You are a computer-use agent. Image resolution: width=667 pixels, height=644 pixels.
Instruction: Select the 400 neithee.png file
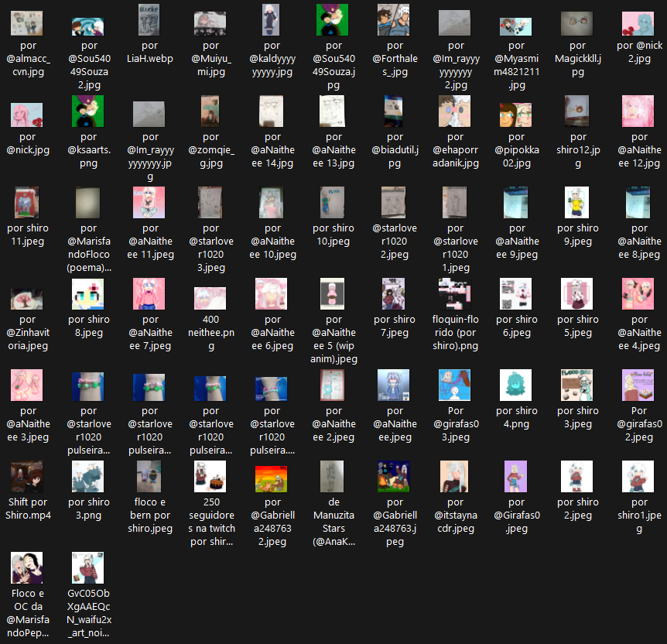tap(210, 298)
